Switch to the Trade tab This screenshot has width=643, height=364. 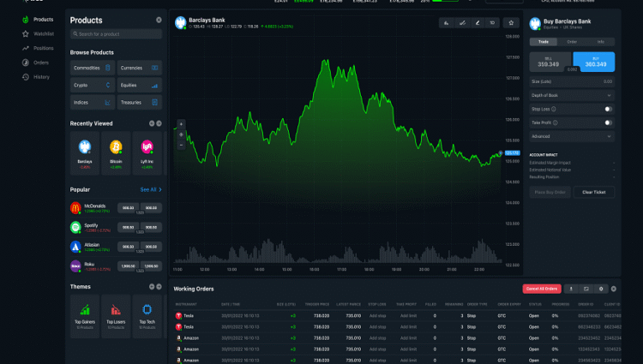click(544, 42)
